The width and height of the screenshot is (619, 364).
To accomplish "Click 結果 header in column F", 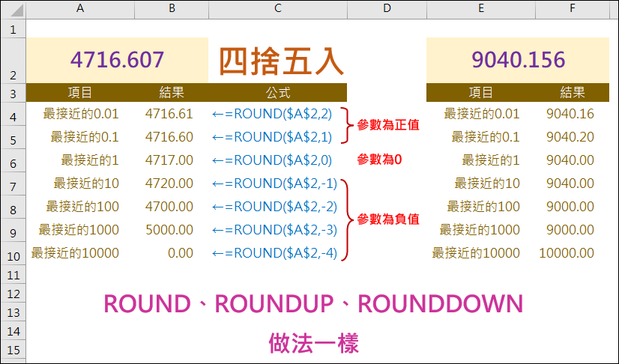I will click(573, 93).
